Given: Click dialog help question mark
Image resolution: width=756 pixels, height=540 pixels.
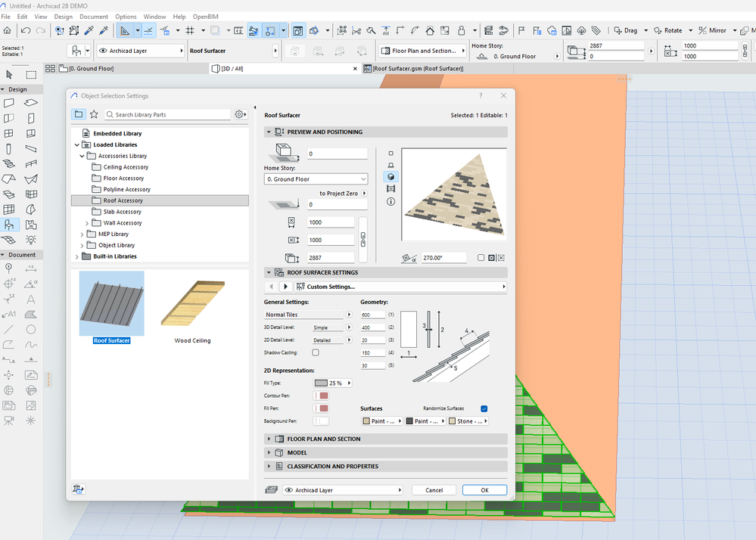Looking at the screenshot, I should click(x=481, y=95).
